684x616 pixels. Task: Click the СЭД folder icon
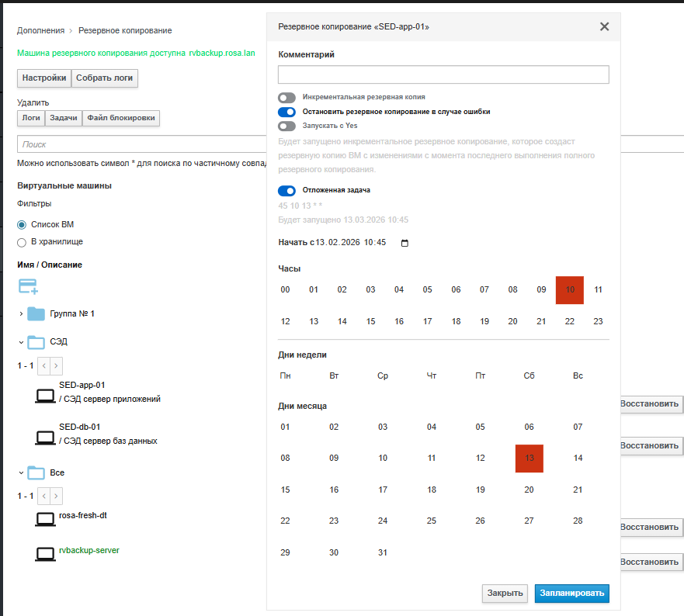point(36,342)
